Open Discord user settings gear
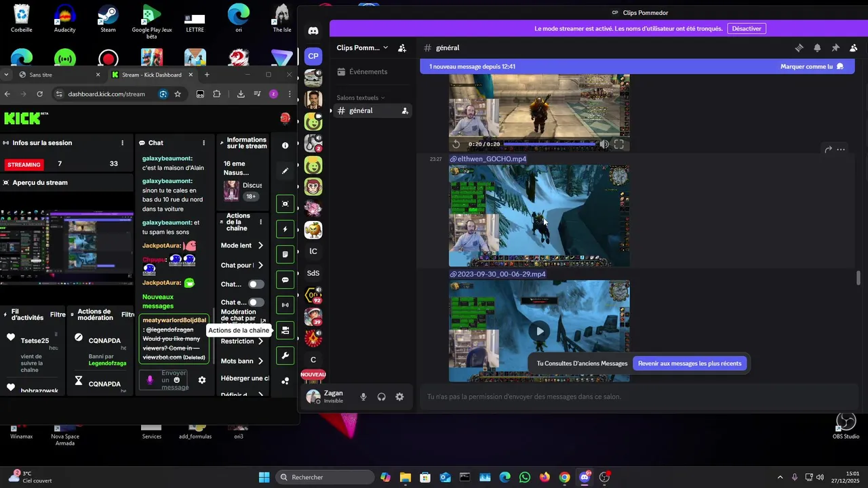 click(x=399, y=397)
